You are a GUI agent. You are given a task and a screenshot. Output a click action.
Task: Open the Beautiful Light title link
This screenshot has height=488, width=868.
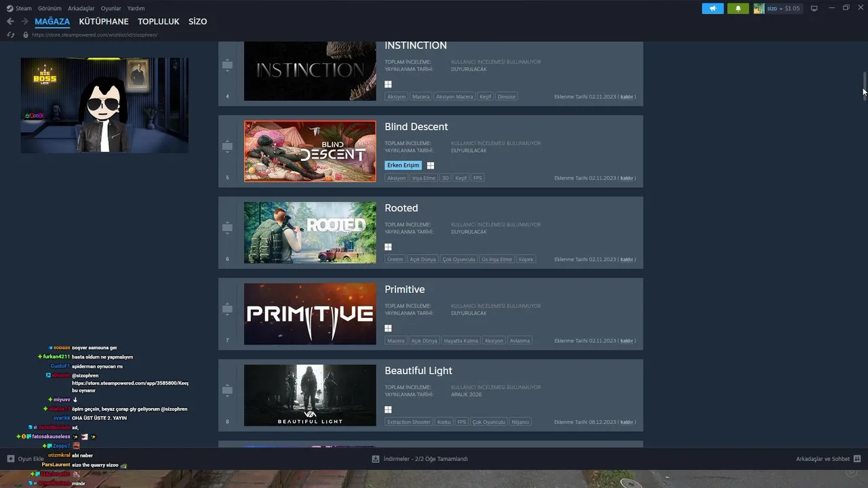[418, 371]
